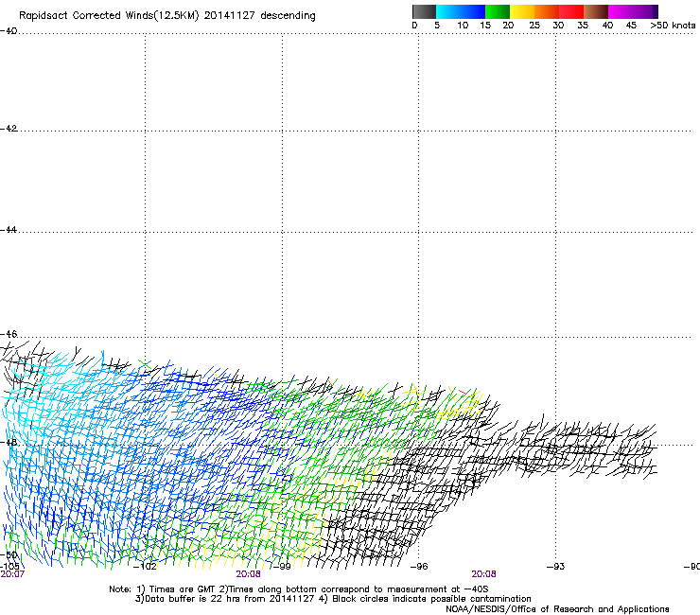Click the latitude label -48
This screenshot has width=700, height=615.
[9, 443]
